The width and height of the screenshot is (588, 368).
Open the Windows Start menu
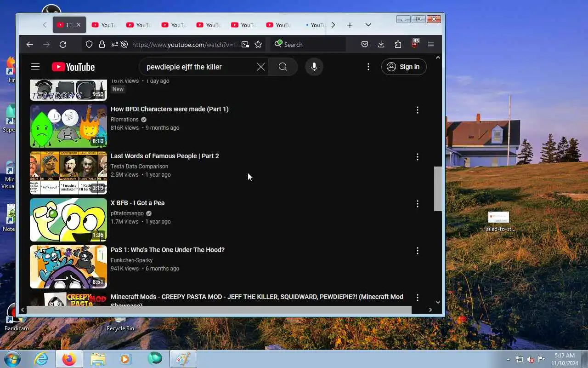point(11,359)
